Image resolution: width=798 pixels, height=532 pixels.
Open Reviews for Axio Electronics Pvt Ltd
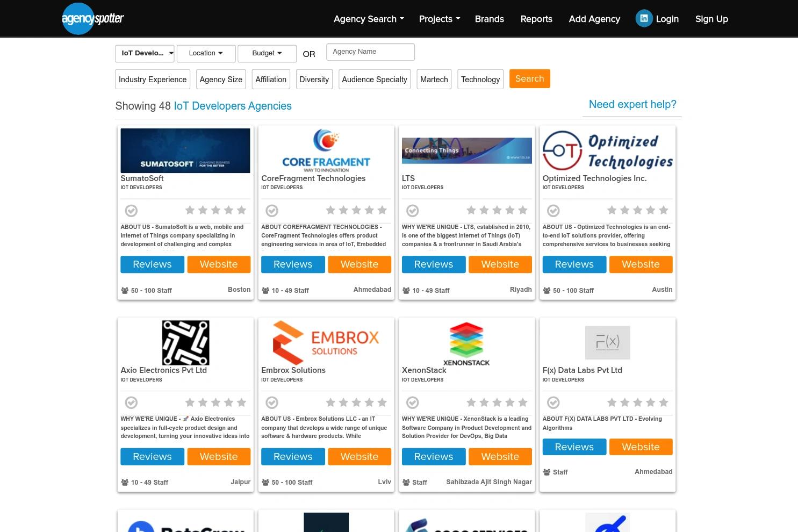click(x=152, y=457)
